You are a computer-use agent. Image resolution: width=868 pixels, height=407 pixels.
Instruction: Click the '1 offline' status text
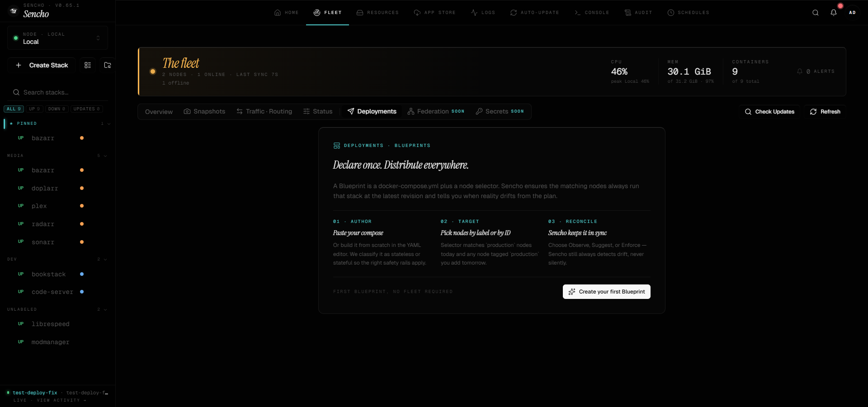pyautogui.click(x=176, y=83)
